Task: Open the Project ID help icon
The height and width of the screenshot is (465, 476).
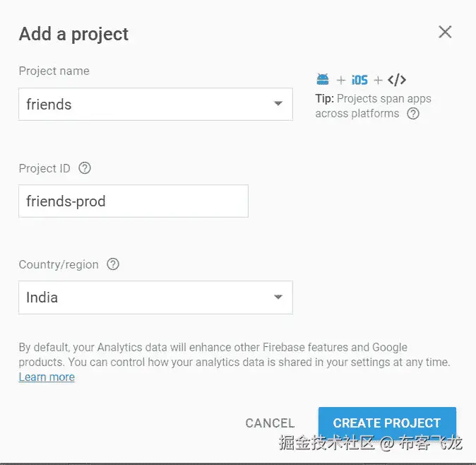Action: coord(85,168)
